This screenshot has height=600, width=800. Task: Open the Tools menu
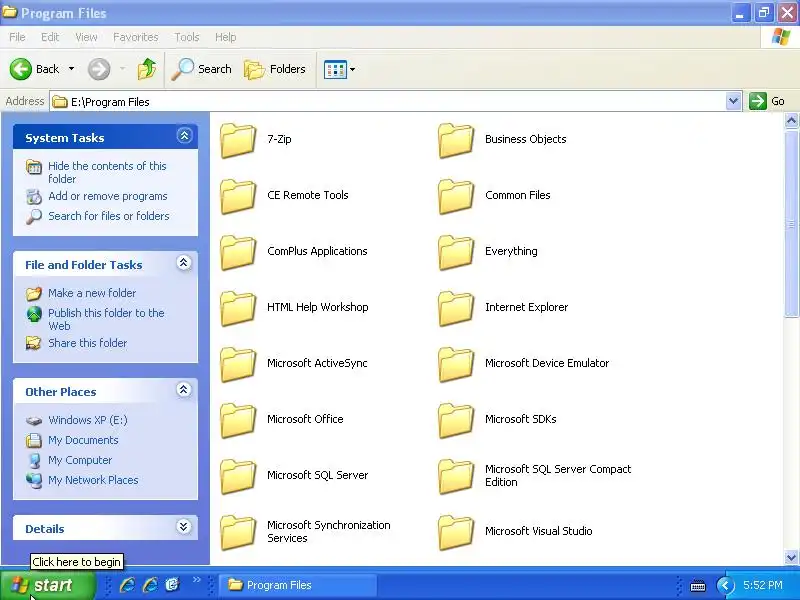[x=187, y=37]
